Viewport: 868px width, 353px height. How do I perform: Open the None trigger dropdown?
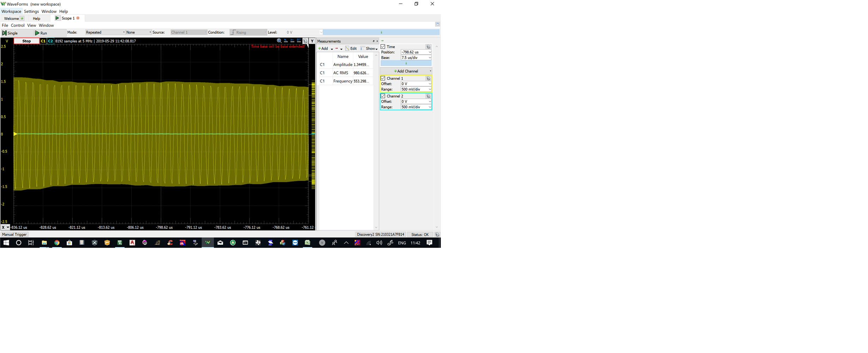coord(138,32)
